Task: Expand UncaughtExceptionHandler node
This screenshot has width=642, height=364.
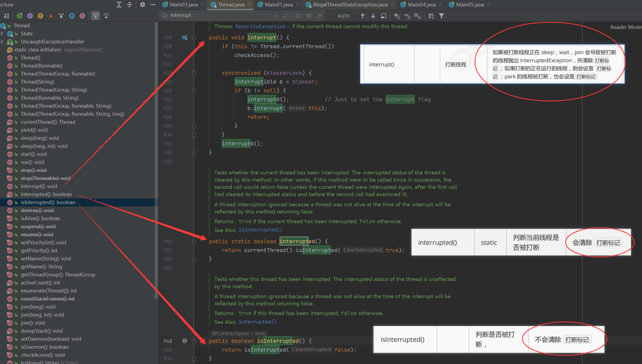Action: pos(2,42)
